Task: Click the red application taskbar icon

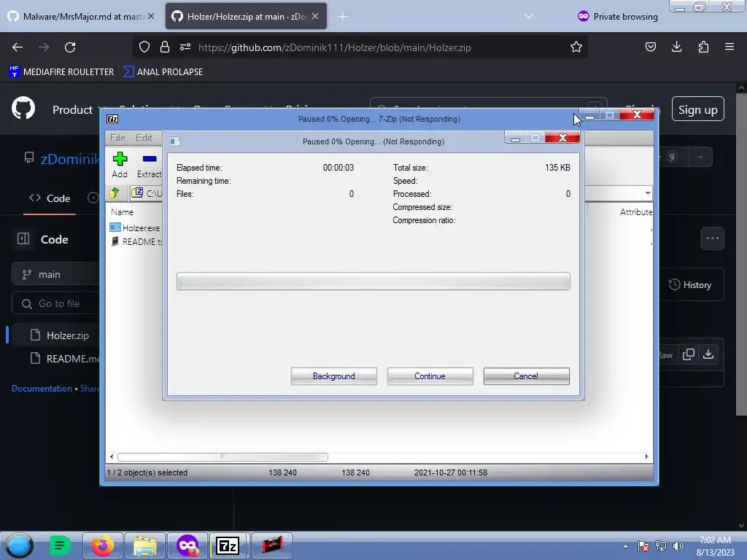Action: pos(271,545)
